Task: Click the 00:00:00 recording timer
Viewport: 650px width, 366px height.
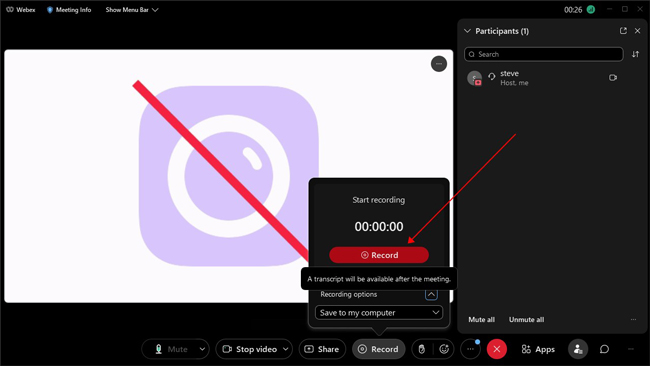Action: pos(379,226)
